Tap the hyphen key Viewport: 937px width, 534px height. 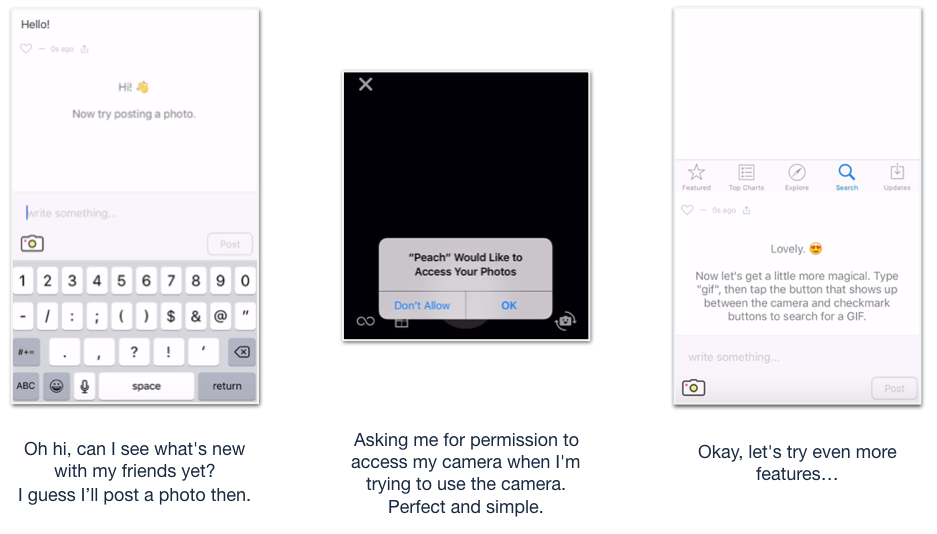point(23,316)
